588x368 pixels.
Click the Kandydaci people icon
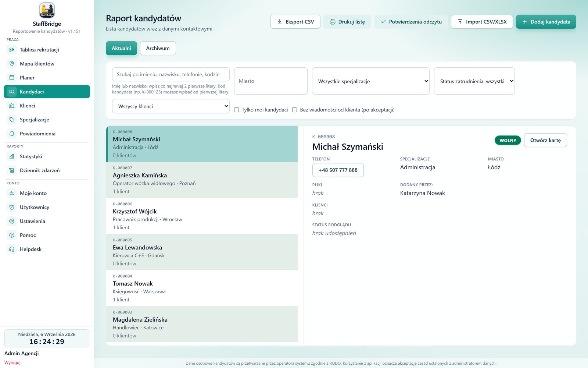pyautogui.click(x=12, y=92)
